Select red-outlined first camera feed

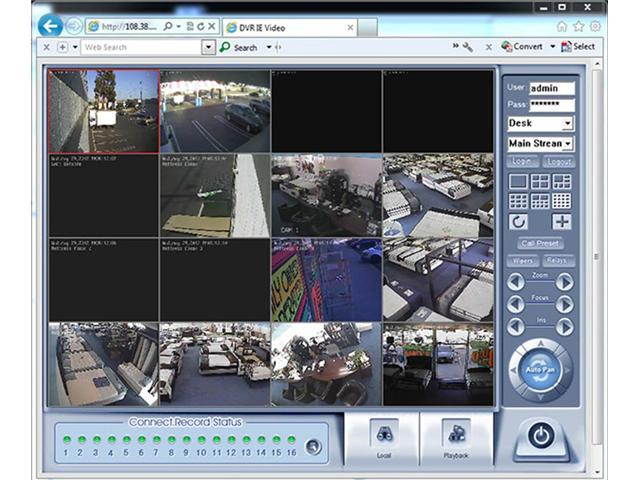click(x=104, y=111)
